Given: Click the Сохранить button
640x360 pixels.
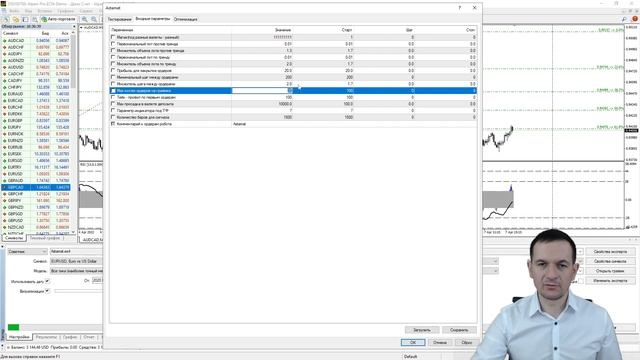Looking at the screenshot, I should (x=459, y=330).
